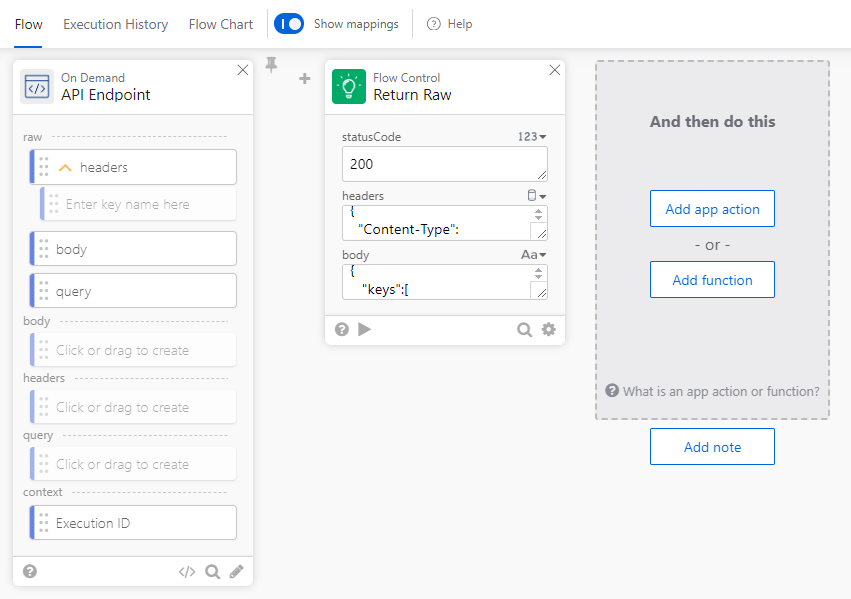Click the Add note button

[712, 447]
